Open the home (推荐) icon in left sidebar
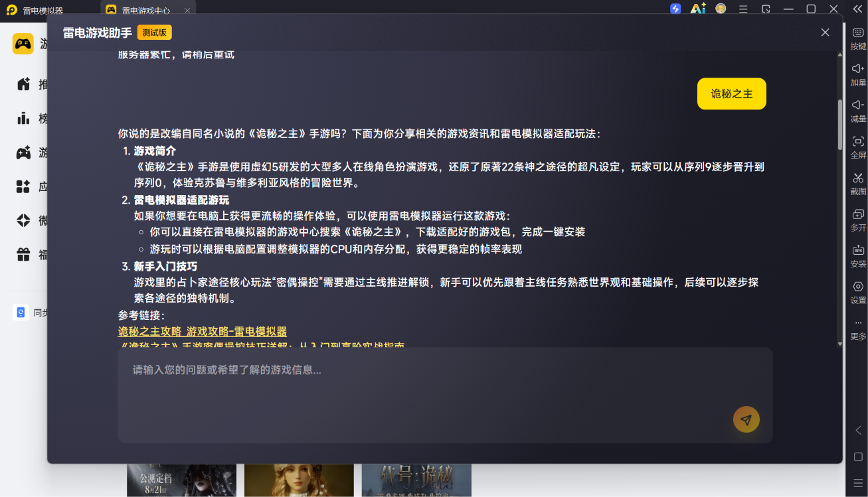The width and height of the screenshot is (868, 497). click(x=23, y=84)
